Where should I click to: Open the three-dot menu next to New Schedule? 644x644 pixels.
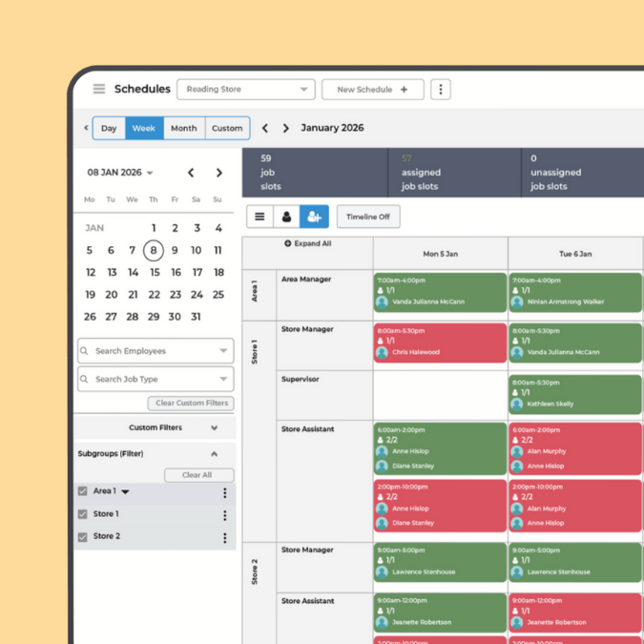coord(440,90)
